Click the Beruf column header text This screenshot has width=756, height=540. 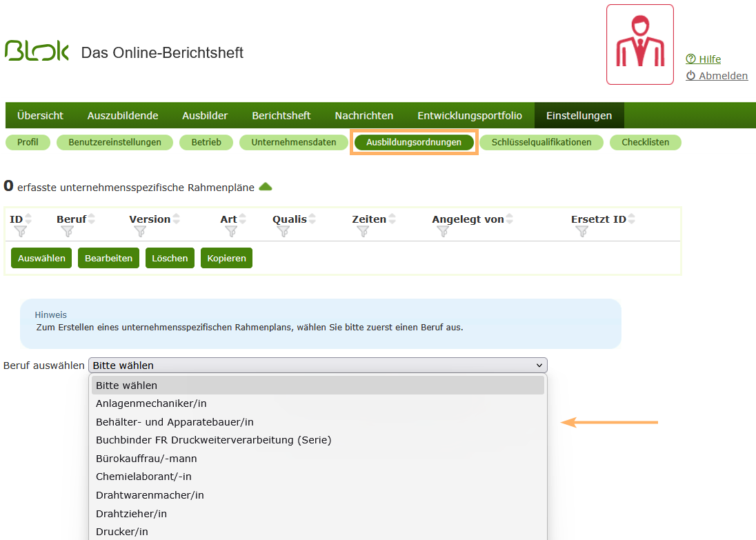pyautogui.click(x=71, y=219)
